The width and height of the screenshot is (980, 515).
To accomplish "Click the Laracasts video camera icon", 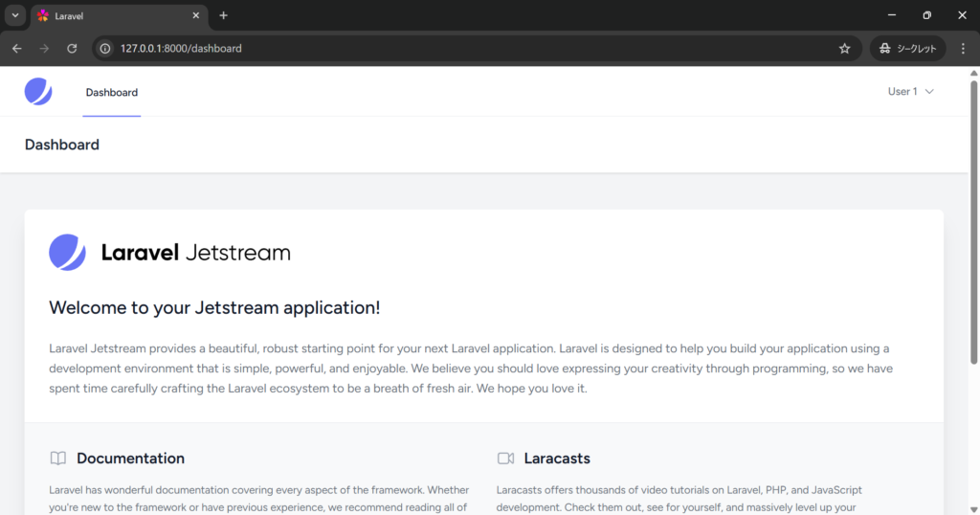I will tap(505, 459).
